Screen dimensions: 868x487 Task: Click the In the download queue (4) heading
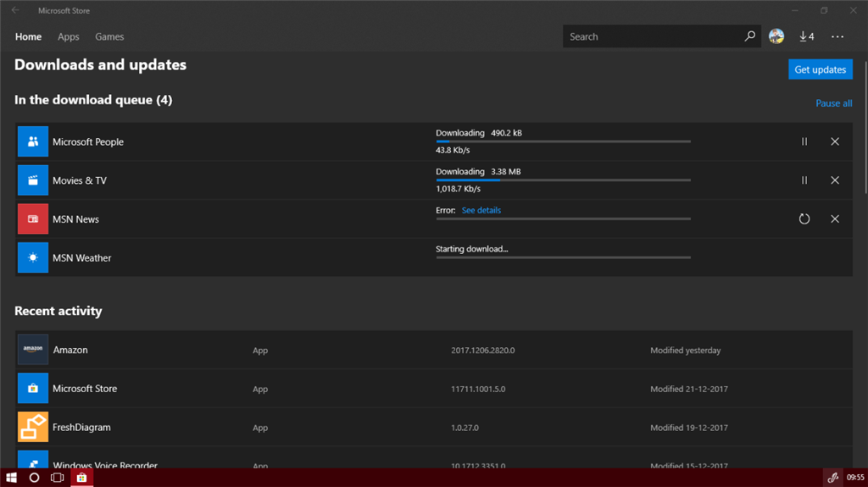coord(93,100)
